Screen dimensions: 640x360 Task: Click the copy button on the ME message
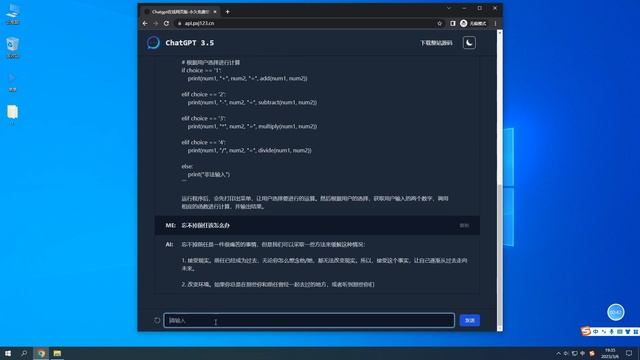click(x=464, y=225)
